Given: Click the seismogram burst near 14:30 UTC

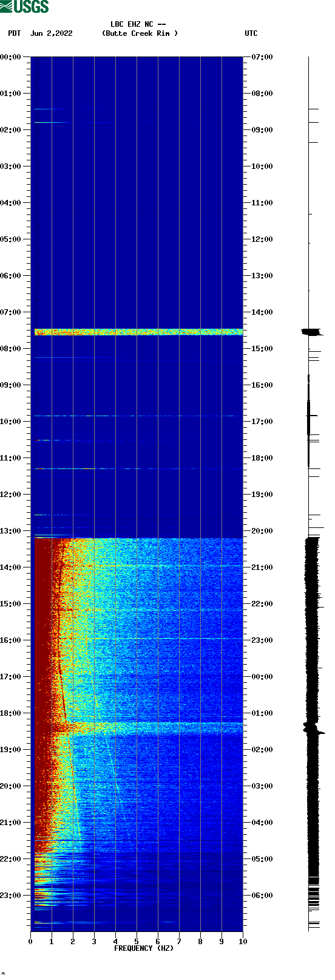Looking at the screenshot, I should click(x=312, y=332).
